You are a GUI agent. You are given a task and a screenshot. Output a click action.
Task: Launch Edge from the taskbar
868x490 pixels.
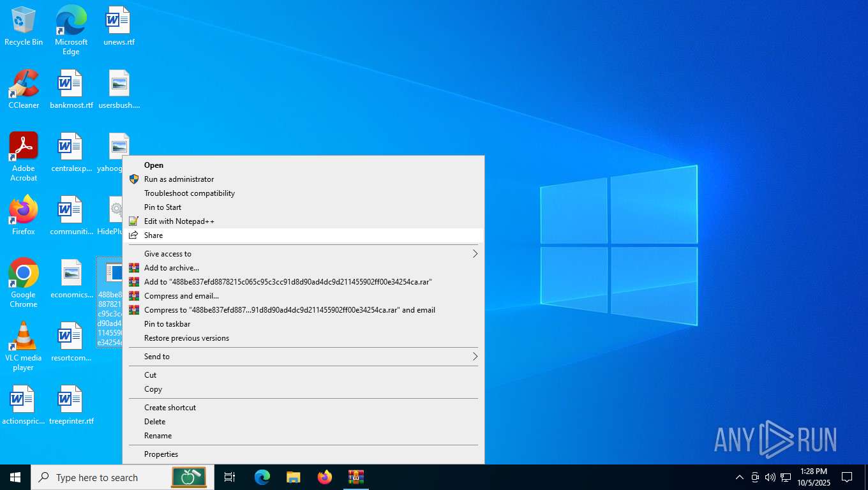[262, 477]
